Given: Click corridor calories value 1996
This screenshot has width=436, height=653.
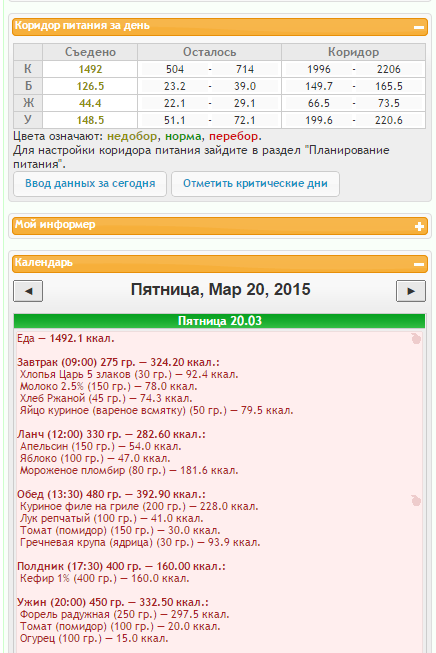Looking at the screenshot, I should (x=319, y=69).
